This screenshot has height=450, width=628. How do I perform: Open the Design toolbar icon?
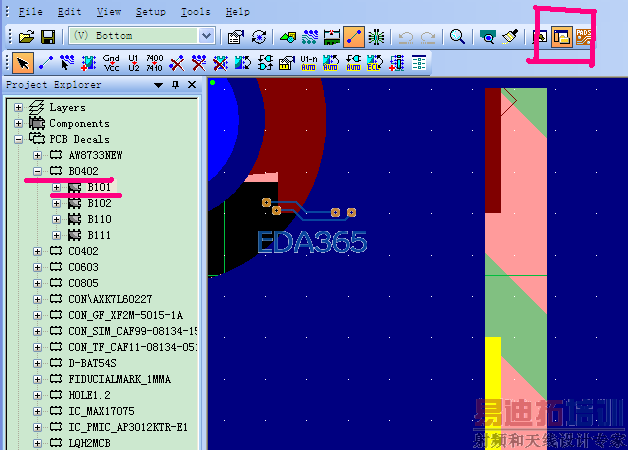(x=310, y=37)
